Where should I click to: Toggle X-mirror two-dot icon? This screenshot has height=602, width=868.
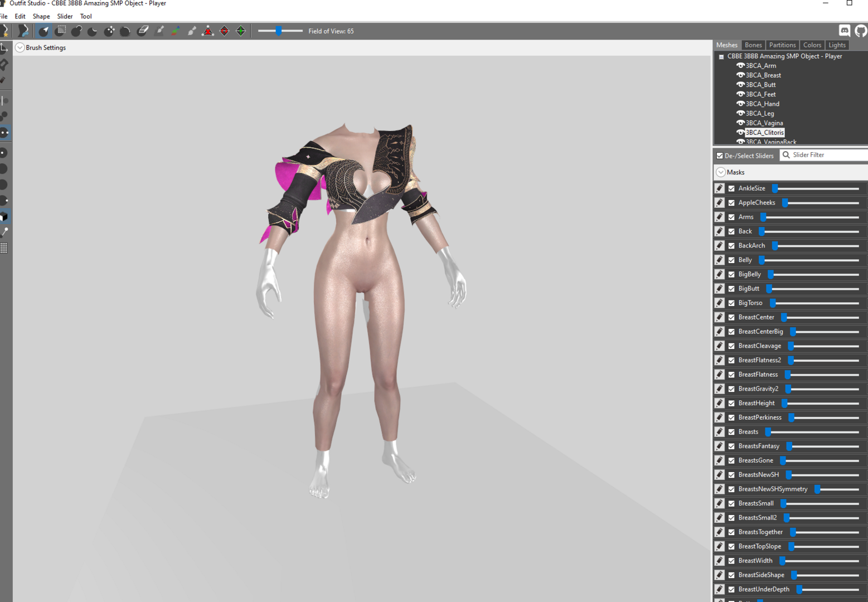pos(4,133)
